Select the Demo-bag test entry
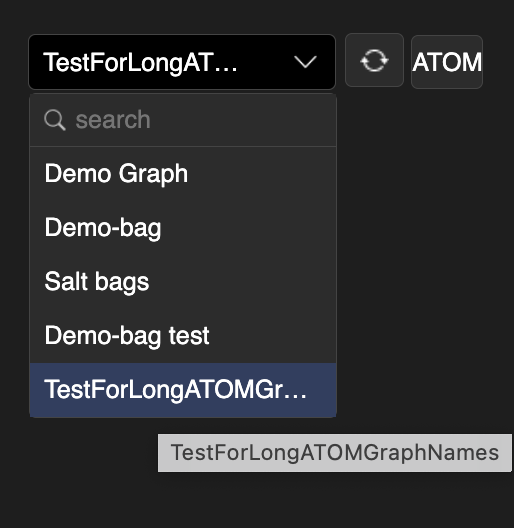Screen dimensions: 514x528 (183, 336)
